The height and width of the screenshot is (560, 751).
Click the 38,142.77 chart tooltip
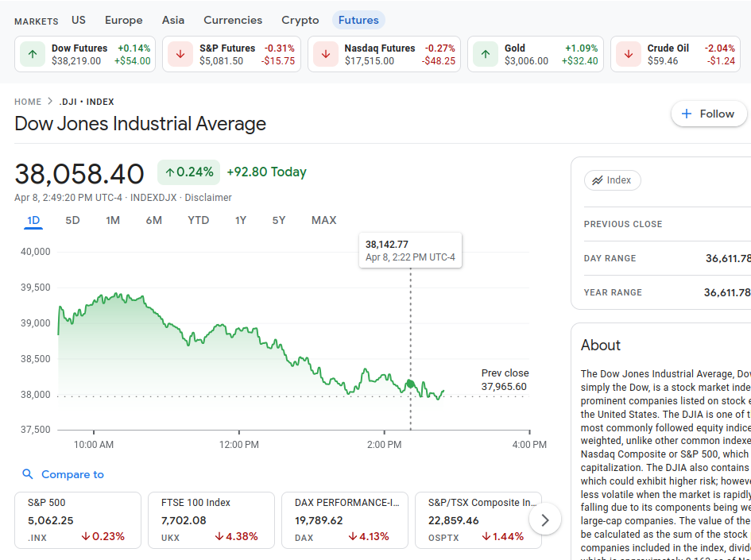[410, 250]
